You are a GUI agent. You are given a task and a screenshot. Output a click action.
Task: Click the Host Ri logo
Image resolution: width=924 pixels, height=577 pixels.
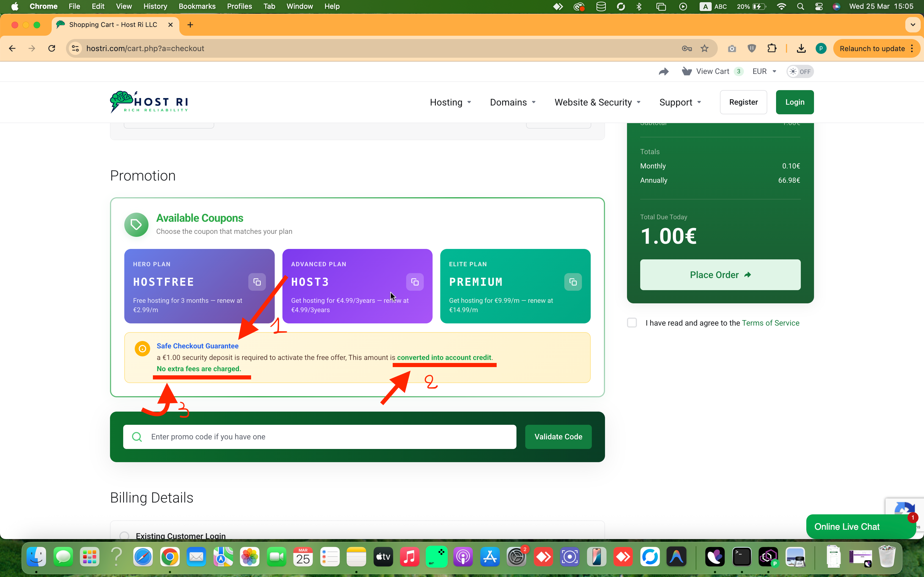pyautogui.click(x=149, y=102)
